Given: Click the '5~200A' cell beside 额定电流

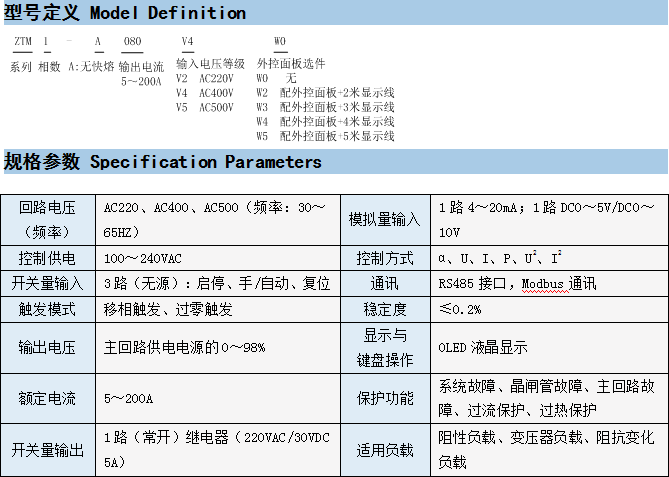Looking at the screenshot, I should 218,398.
